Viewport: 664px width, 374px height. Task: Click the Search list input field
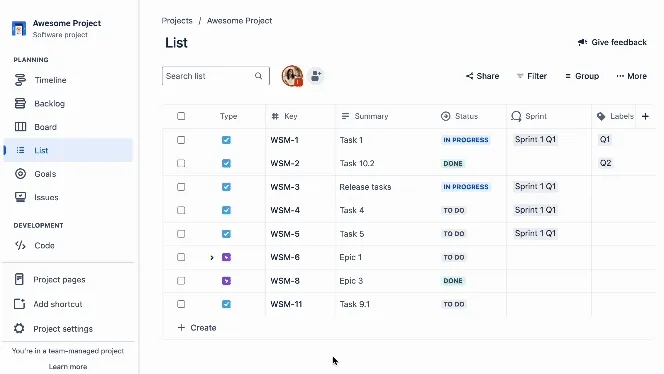point(216,76)
